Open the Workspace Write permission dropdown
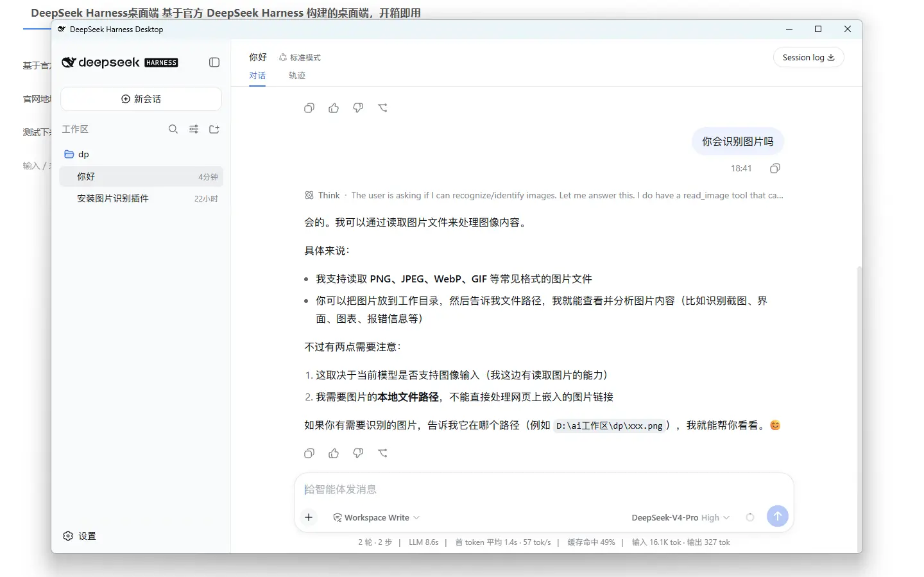The height and width of the screenshot is (577, 924). [x=376, y=517]
